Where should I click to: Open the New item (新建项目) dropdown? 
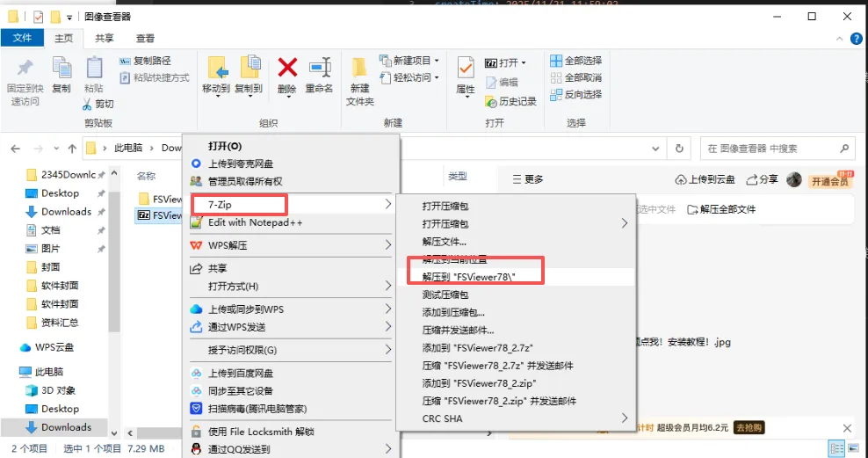(x=409, y=61)
